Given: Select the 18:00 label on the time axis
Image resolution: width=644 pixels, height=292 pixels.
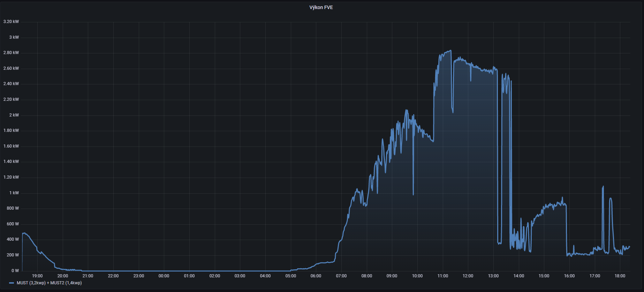Looking at the screenshot, I should click(x=620, y=276).
